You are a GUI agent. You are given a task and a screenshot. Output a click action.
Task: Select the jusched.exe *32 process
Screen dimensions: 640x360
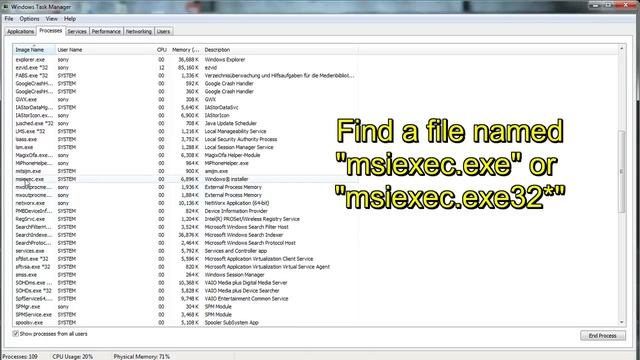[185, 123]
